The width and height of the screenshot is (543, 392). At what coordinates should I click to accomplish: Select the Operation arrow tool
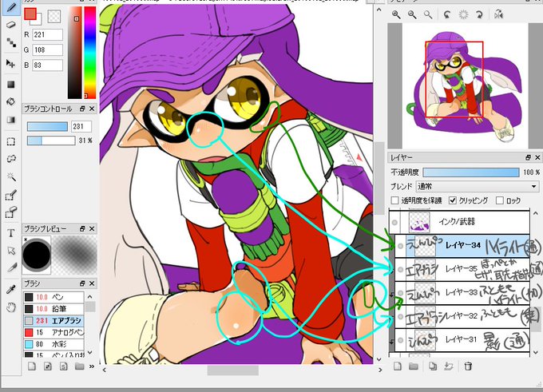(10, 250)
